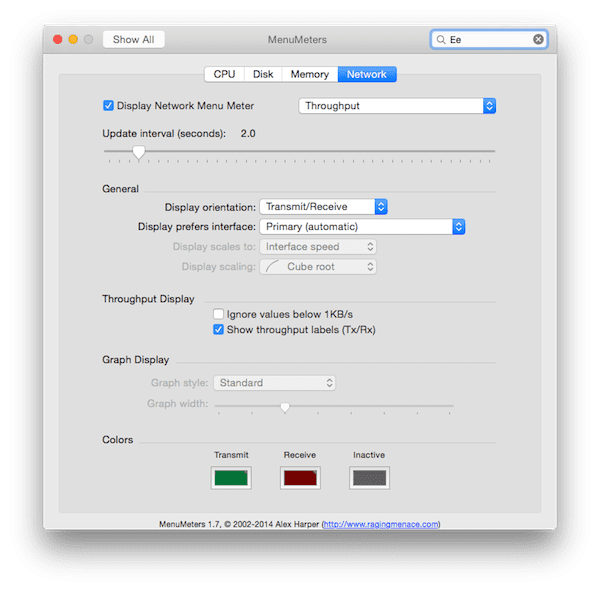600x591 pixels.
Task: Open the dark red Receive color swatch
Action: point(300,478)
